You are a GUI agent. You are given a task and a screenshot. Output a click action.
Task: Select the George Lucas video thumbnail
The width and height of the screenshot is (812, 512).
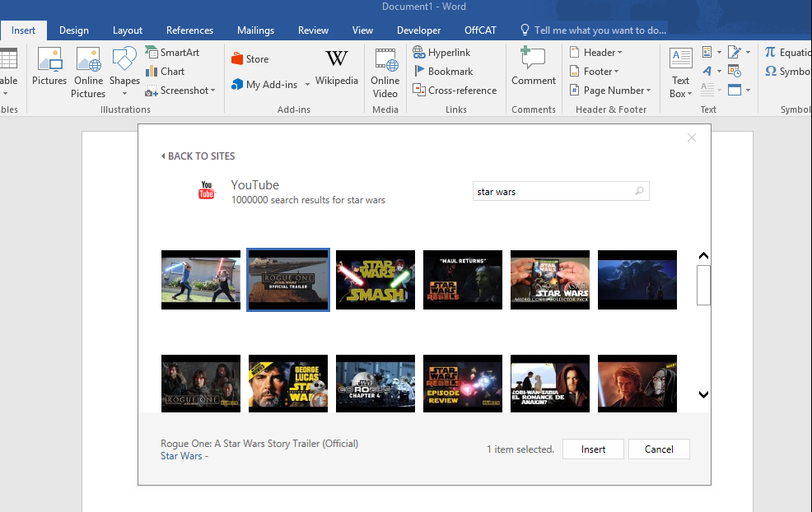pyautogui.click(x=288, y=384)
